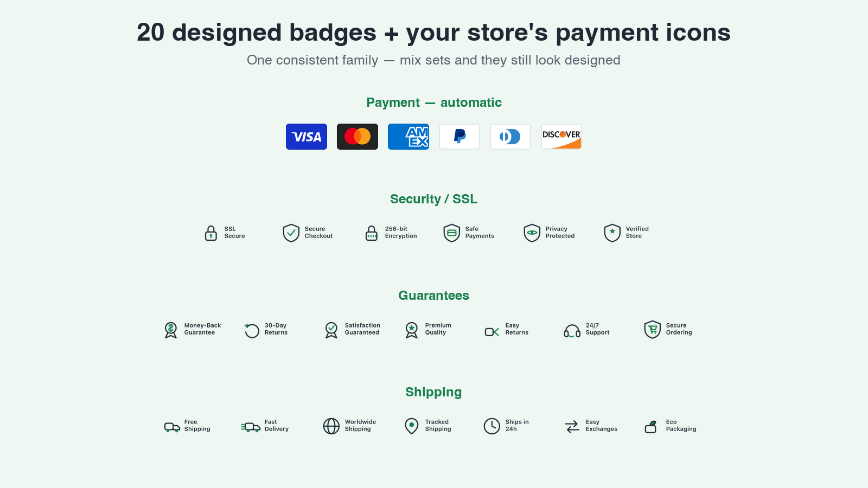
Task: Click the Visa payment icon
Action: (x=307, y=137)
